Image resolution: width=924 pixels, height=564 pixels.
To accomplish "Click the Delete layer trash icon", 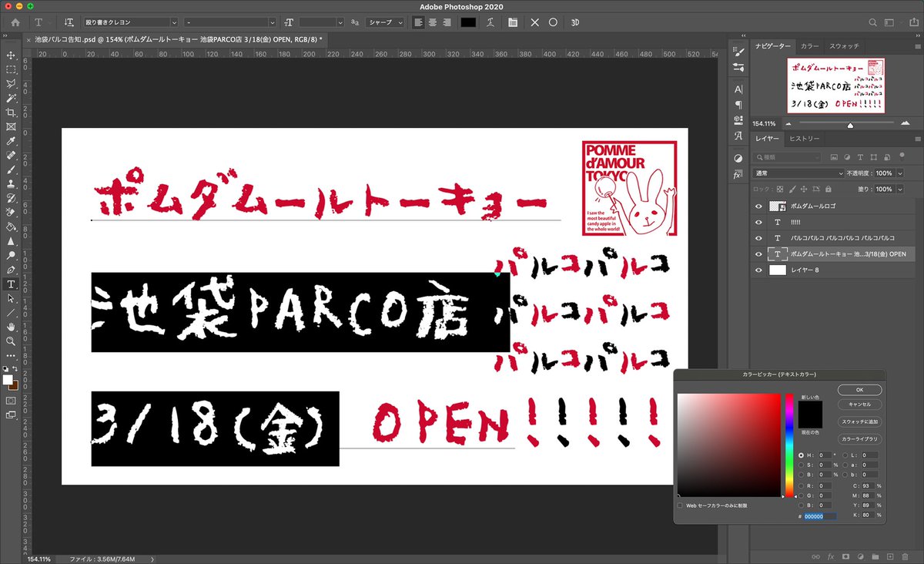I will pos(904,556).
